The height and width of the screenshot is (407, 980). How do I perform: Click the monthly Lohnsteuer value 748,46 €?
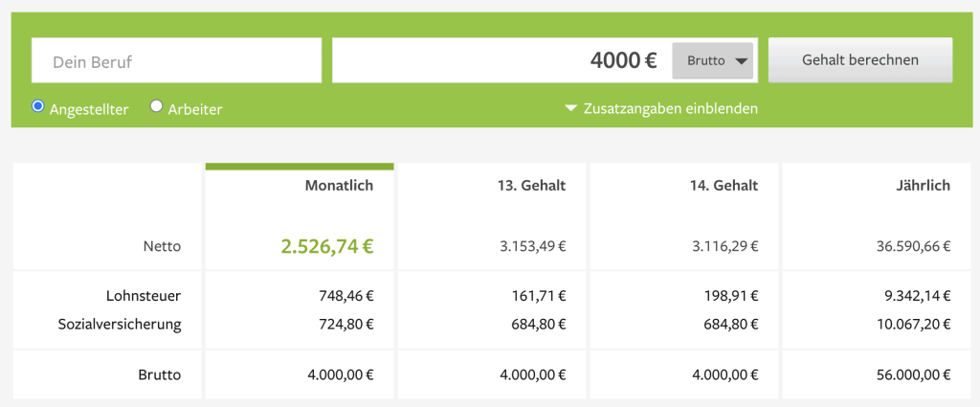tap(344, 296)
